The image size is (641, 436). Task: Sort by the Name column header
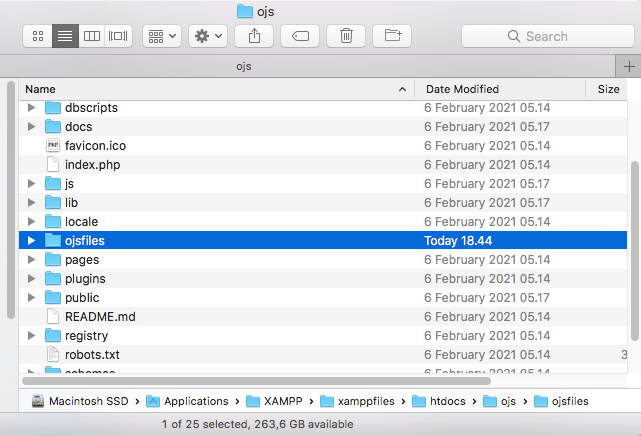(x=217, y=89)
